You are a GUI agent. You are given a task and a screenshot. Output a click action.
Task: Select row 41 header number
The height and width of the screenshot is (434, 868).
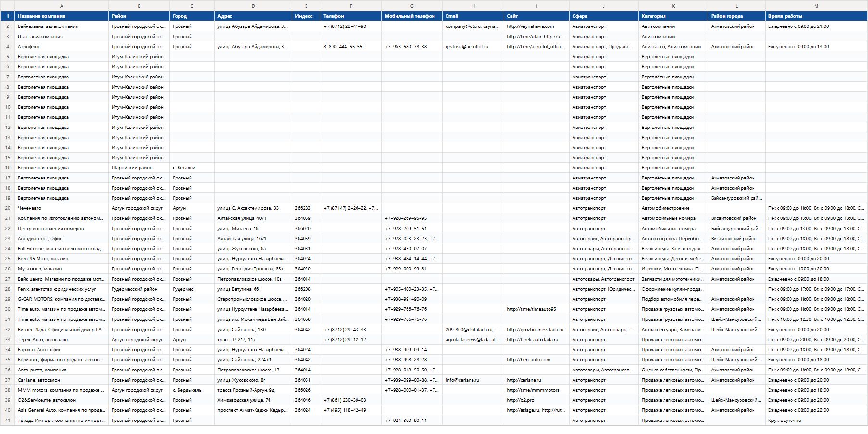[8, 421]
